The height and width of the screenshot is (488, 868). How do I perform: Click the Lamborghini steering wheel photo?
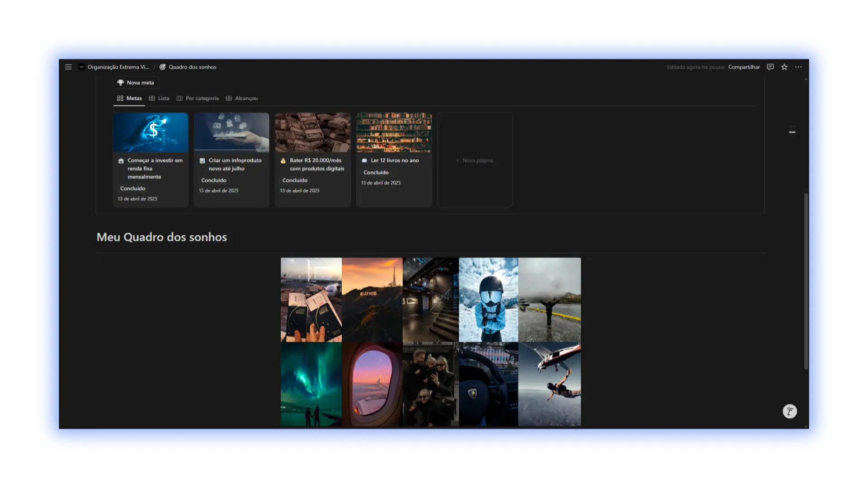click(488, 384)
